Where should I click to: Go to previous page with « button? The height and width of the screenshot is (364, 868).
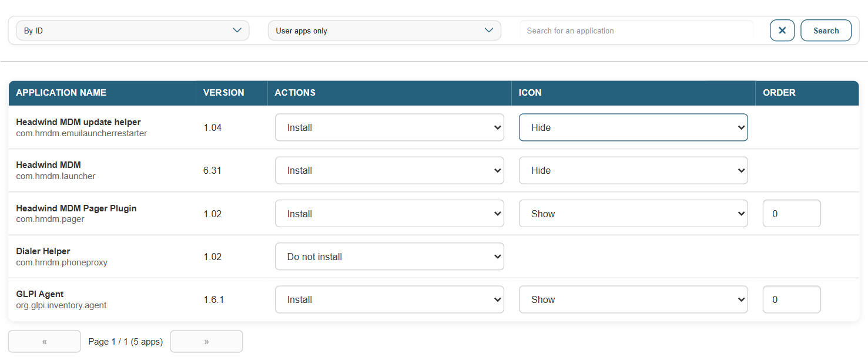coord(45,341)
